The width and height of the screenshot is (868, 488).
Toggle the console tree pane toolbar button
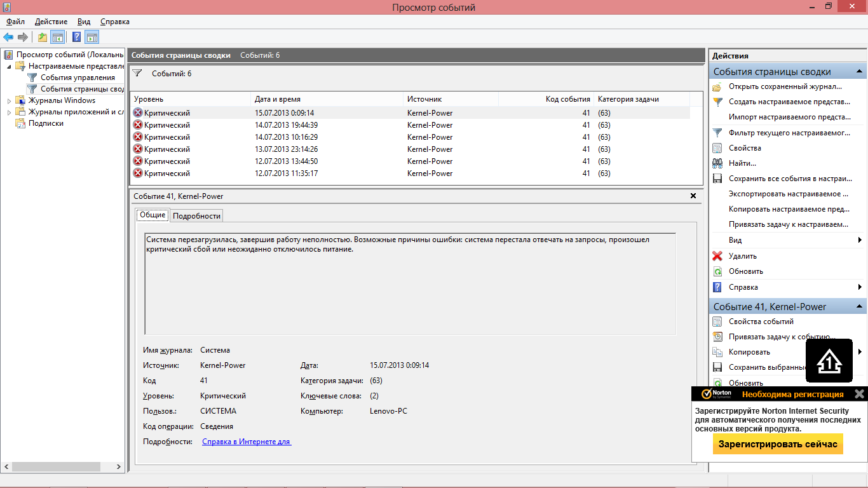58,37
